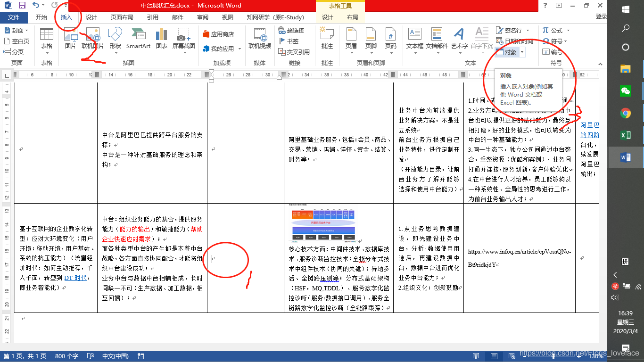Open Windows Start menu

(626, 9)
